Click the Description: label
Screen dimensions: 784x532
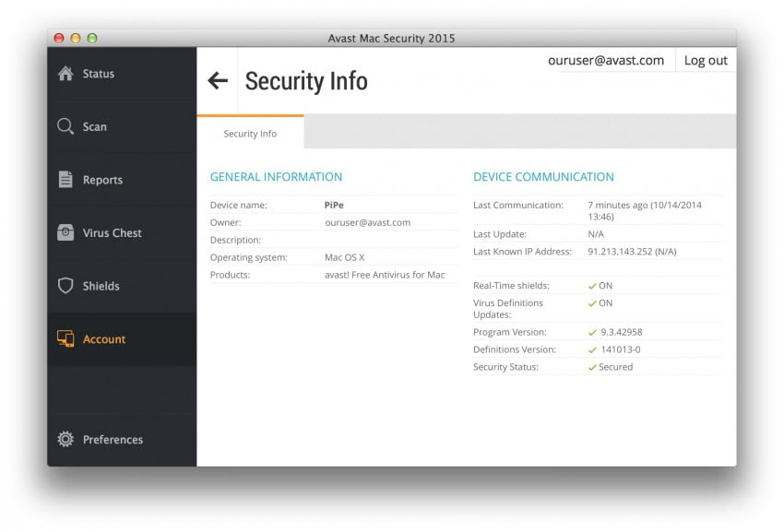235,240
